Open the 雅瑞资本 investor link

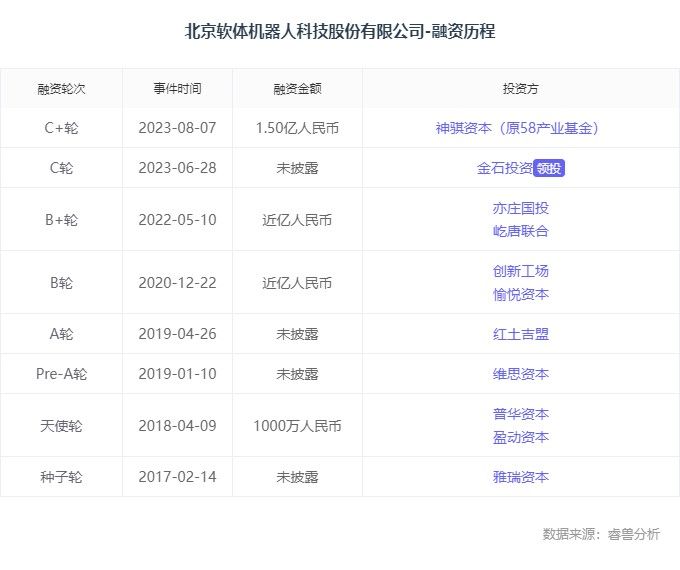[x=520, y=477]
